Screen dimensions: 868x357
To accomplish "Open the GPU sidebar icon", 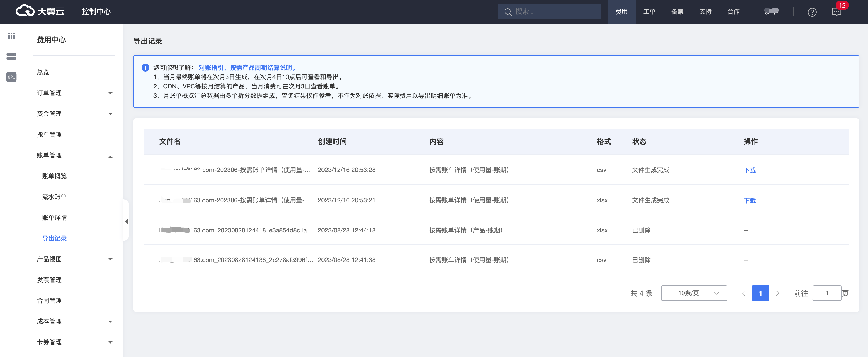I will tap(11, 77).
